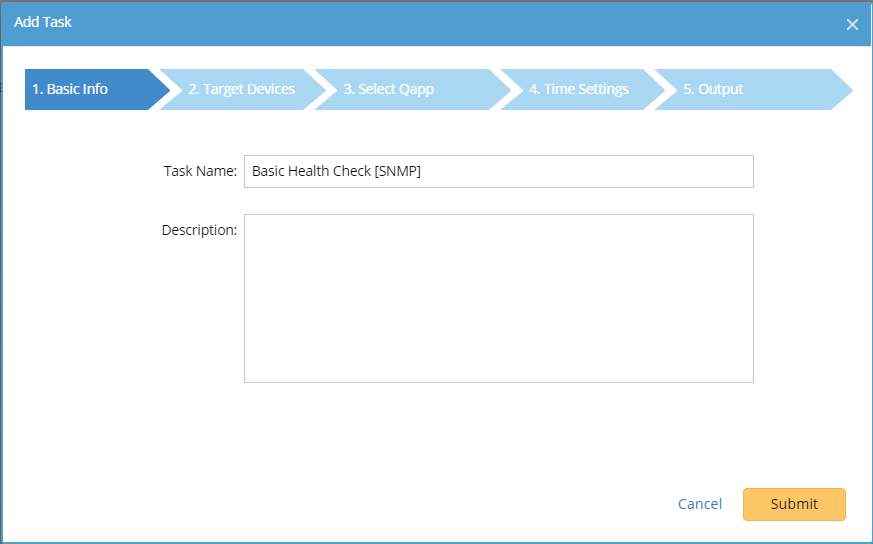Select wizard step number 2
This screenshot has height=544, width=873.
click(241, 89)
